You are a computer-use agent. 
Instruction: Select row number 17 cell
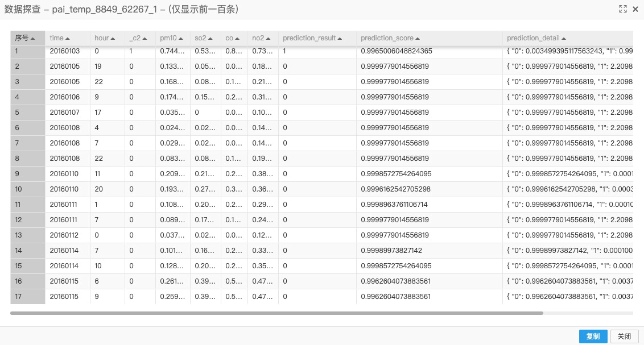[27, 297]
